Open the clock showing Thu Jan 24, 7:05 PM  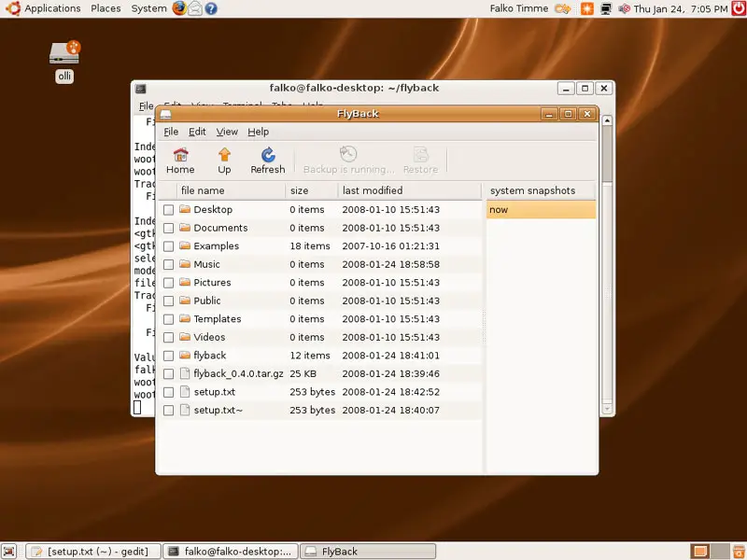[x=681, y=8]
